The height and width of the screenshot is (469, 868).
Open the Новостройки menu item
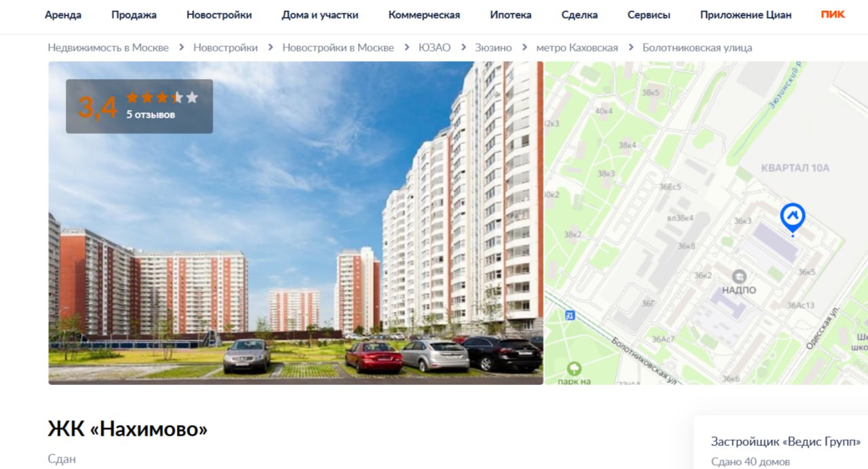pos(219,15)
